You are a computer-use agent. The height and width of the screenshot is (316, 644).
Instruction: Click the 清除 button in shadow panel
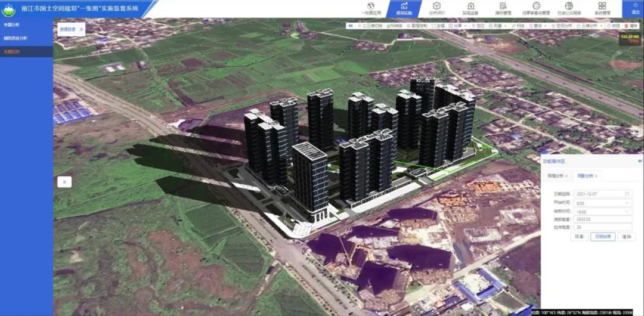(627, 237)
